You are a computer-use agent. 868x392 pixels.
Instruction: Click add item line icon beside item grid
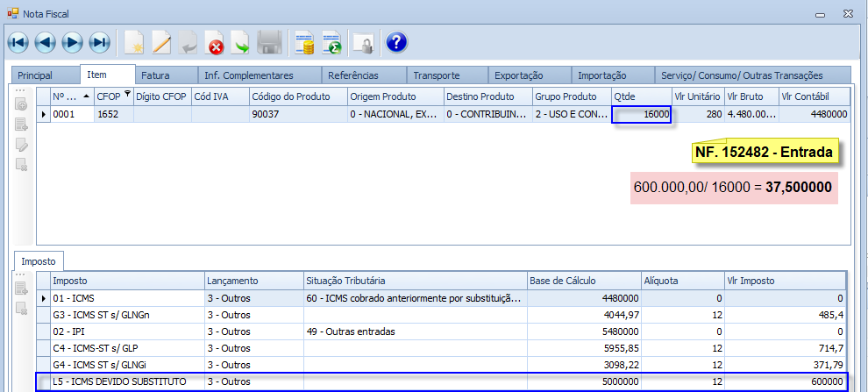click(22, 125)
